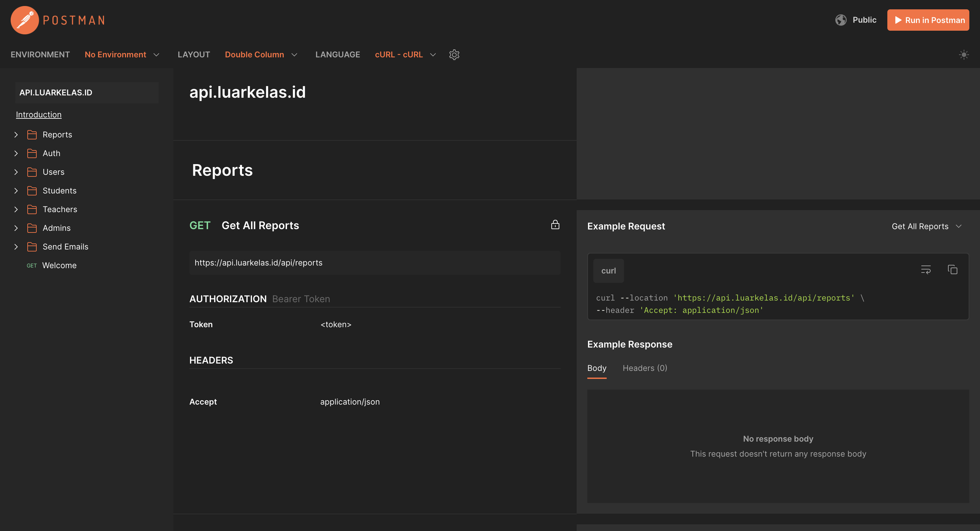Open the Get All Reports example selector
Screen dimensions: 980x531
pyautogui.click(x=926, y=226)
